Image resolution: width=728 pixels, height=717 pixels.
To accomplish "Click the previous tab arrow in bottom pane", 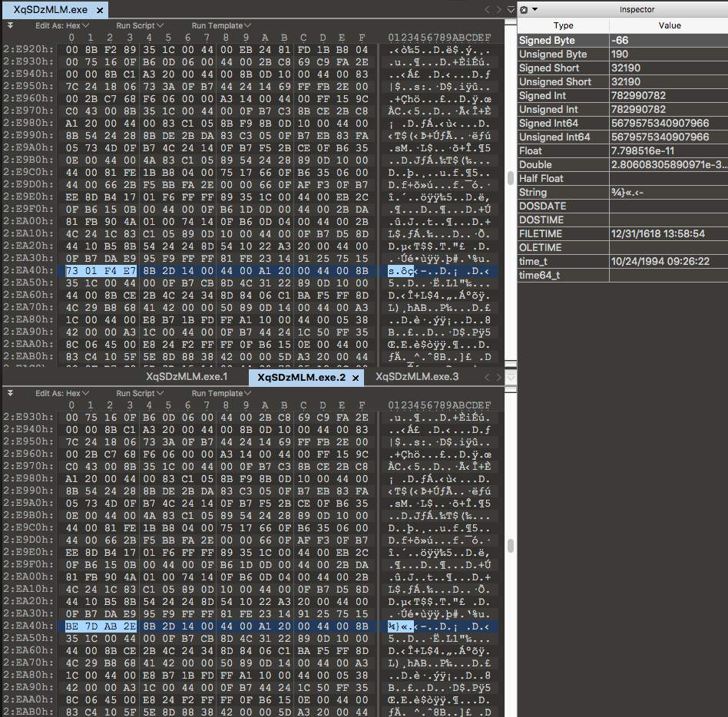I will 487,378.
